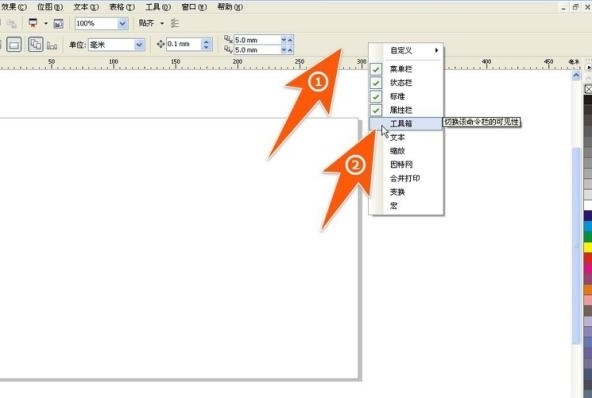Click the palette close X icon at right
Viewport: 592px width, 398px height.
click(588, 89)
